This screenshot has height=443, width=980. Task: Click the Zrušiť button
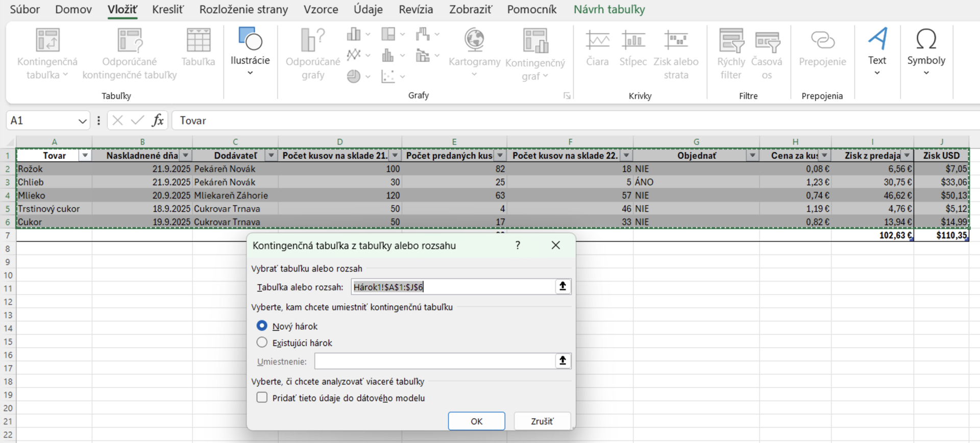pos(542,421)
